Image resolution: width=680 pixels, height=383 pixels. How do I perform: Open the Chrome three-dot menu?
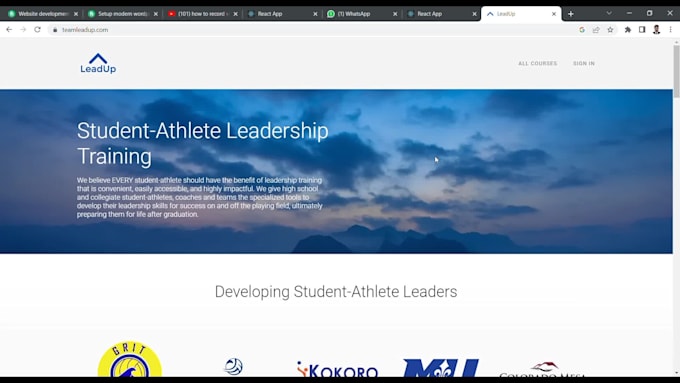coord(670,29)
